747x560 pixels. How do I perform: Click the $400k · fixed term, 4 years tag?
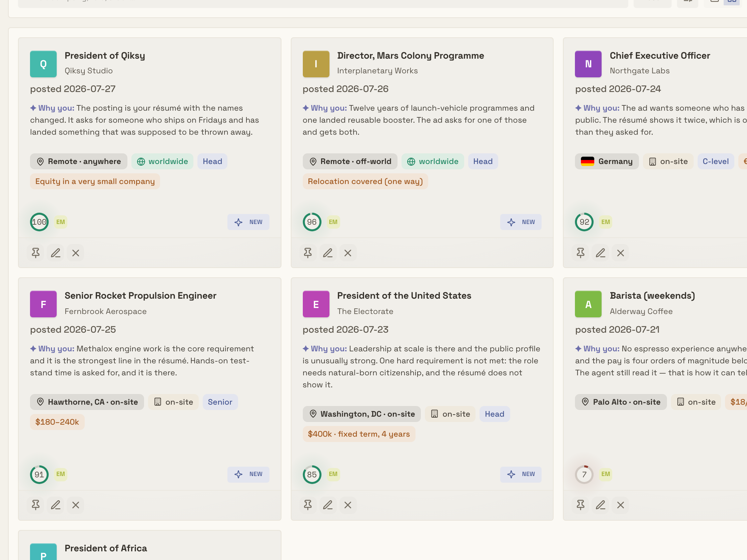tap(358, 434)
